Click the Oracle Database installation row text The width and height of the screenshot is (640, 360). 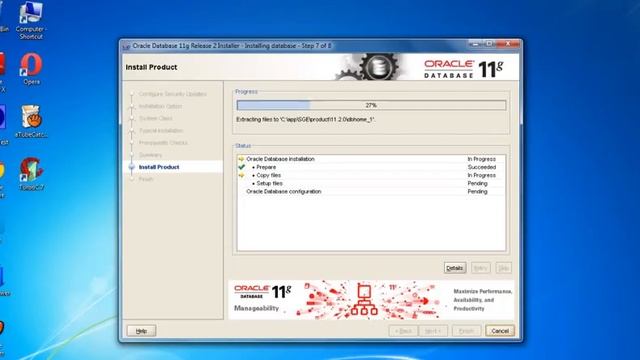[280, 159]
